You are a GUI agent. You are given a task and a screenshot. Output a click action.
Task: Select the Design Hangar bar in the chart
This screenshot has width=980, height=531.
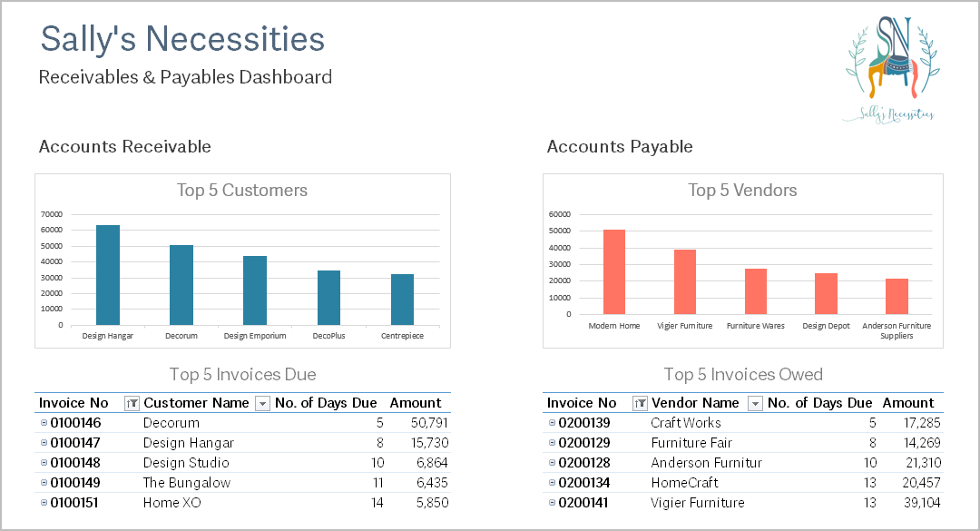107,275
